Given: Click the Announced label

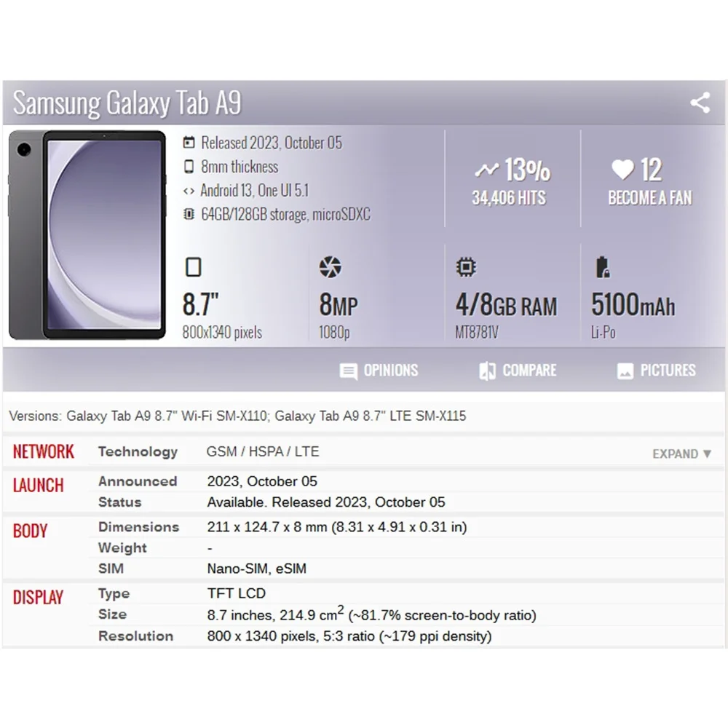Looking at the screenshot, I should [138, 481].
